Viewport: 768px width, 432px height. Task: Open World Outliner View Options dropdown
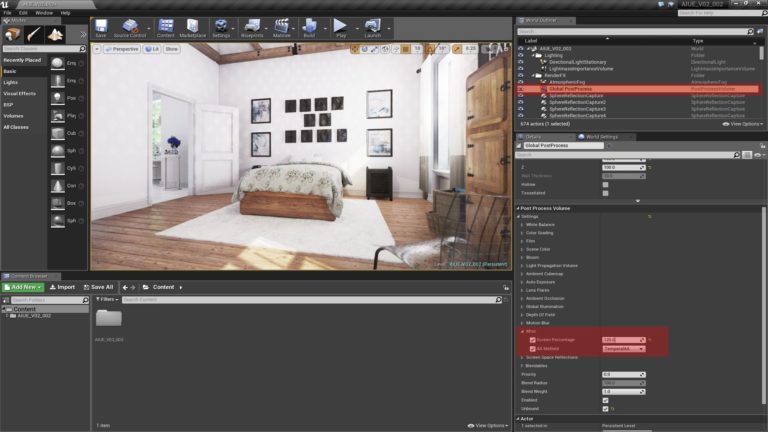click(743, 124)
